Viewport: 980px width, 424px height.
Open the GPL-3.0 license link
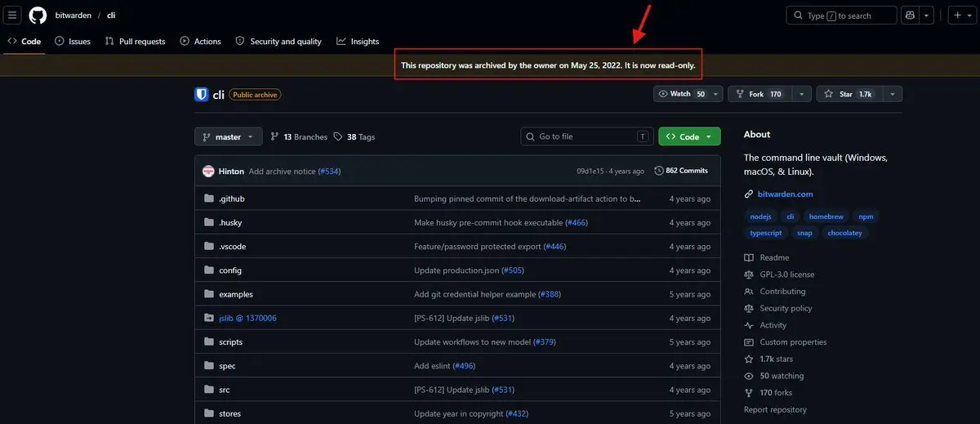[779, 274]
